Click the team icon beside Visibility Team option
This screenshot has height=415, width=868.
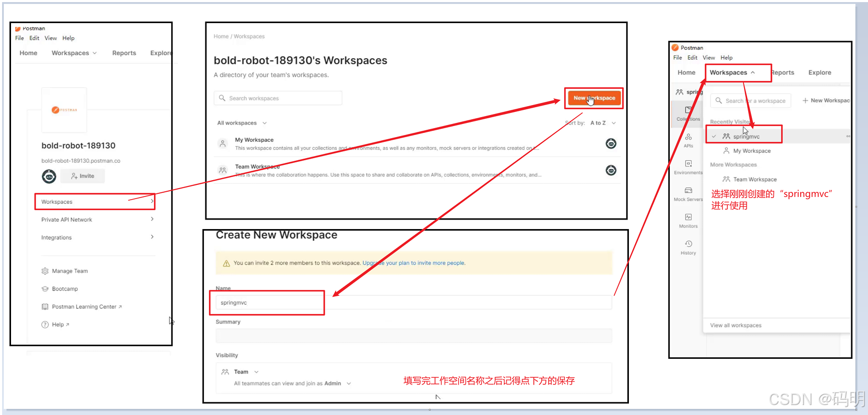coord(225,372)
